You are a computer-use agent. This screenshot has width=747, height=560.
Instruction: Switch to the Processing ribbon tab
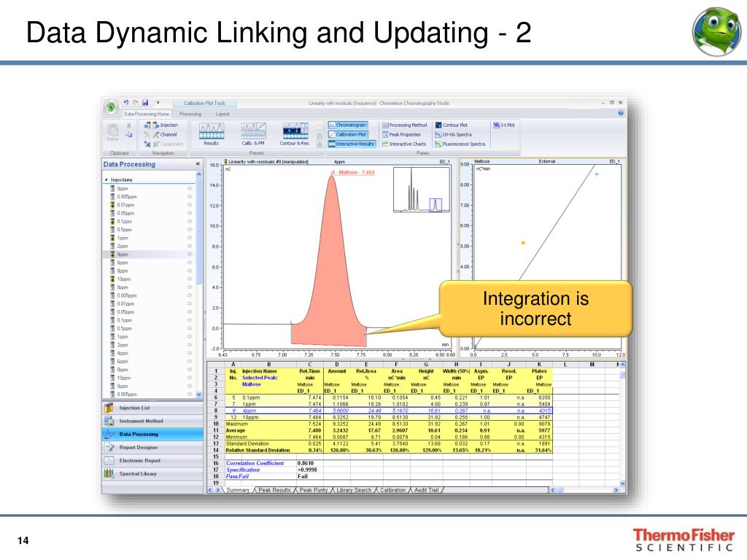(x=190, y=114)
